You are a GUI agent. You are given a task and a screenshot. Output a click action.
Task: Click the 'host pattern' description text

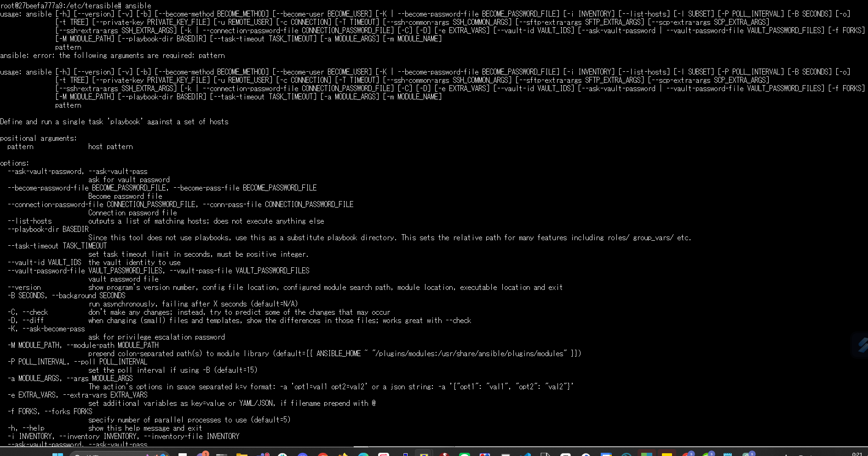(110, 146)
